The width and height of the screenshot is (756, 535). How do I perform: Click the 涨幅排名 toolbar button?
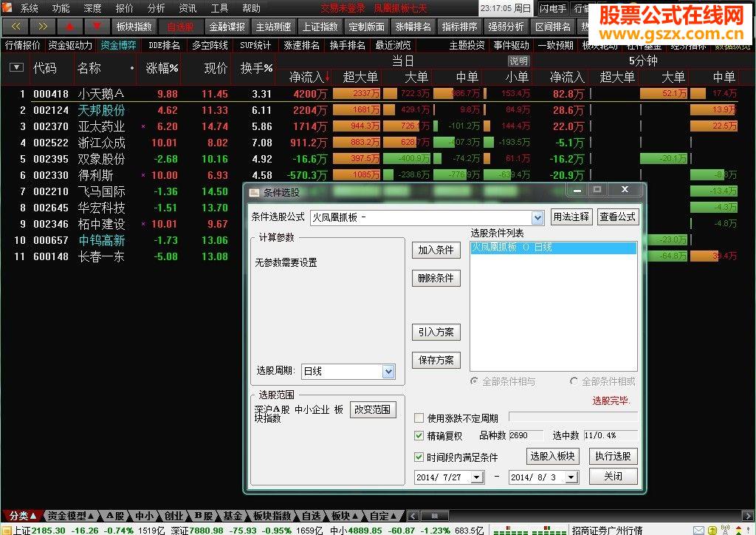[413, 27]
